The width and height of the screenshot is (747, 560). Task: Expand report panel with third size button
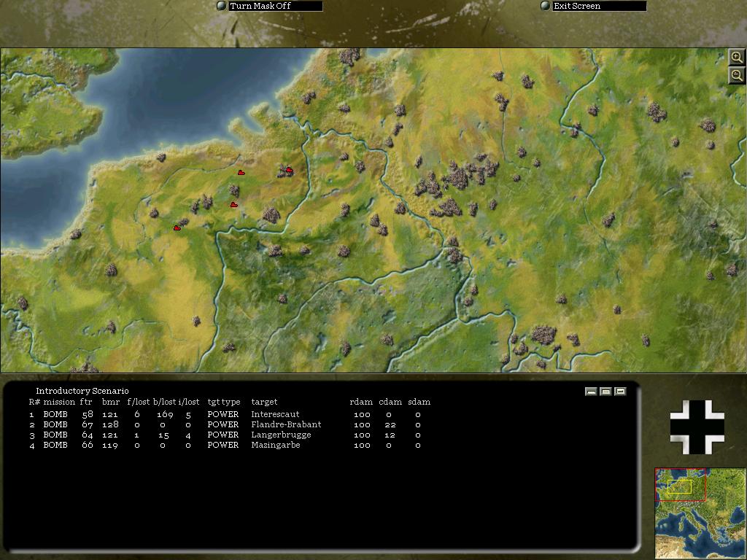pyautogui.click(x=620, y=392)
